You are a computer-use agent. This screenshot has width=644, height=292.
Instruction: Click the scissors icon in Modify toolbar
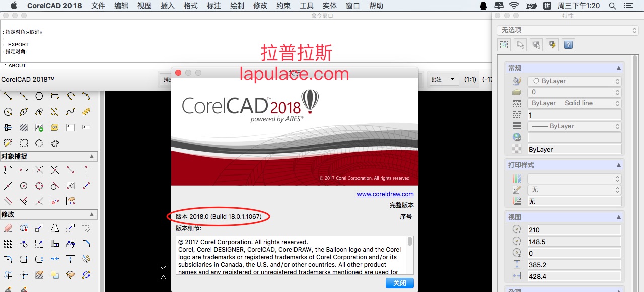tap(86, 260)
